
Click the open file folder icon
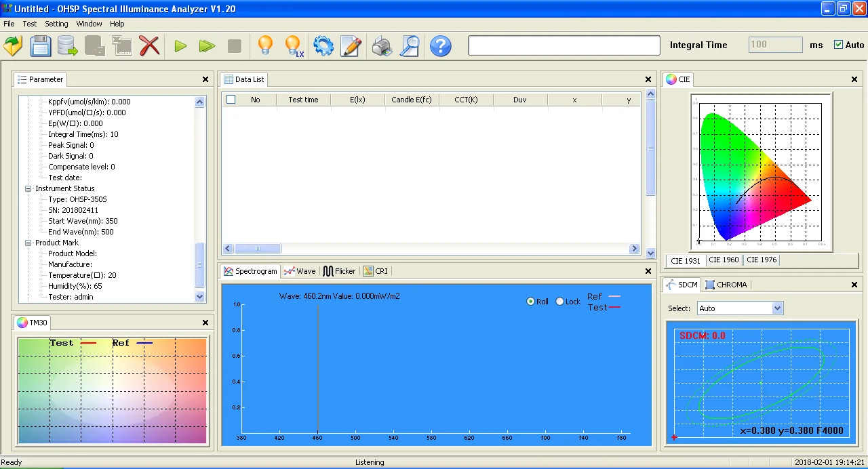coord(13,46)
